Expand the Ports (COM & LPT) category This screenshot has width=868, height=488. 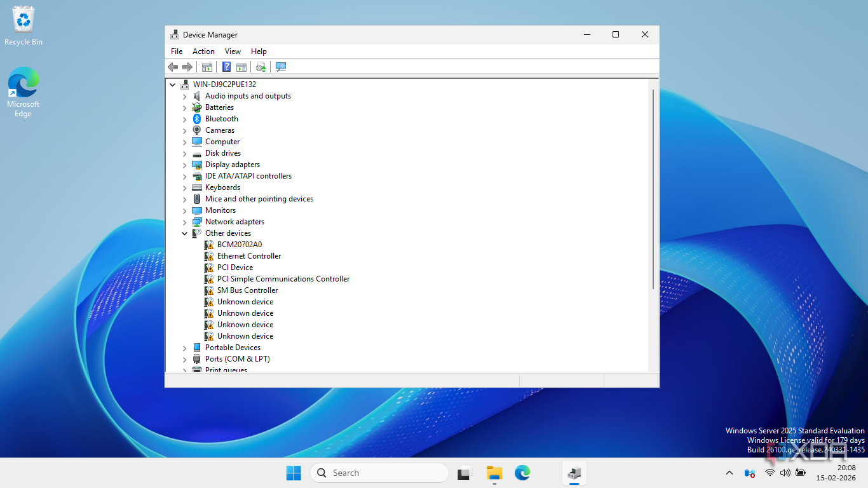point(185,359)
